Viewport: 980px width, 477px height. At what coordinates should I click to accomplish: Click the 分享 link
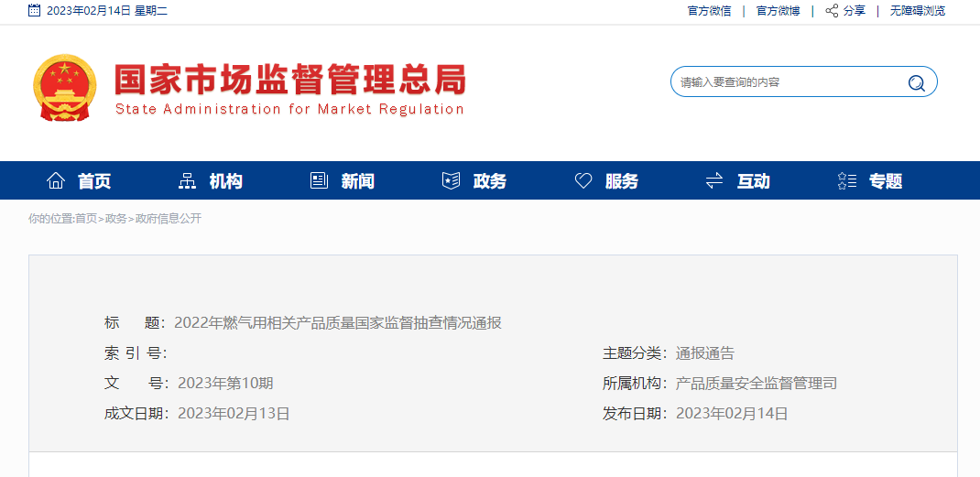(855, 11)
